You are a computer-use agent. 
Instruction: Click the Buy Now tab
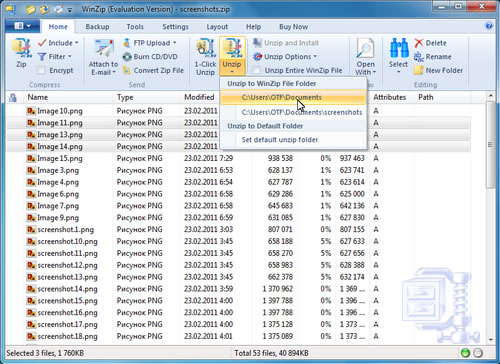(293, 27)
